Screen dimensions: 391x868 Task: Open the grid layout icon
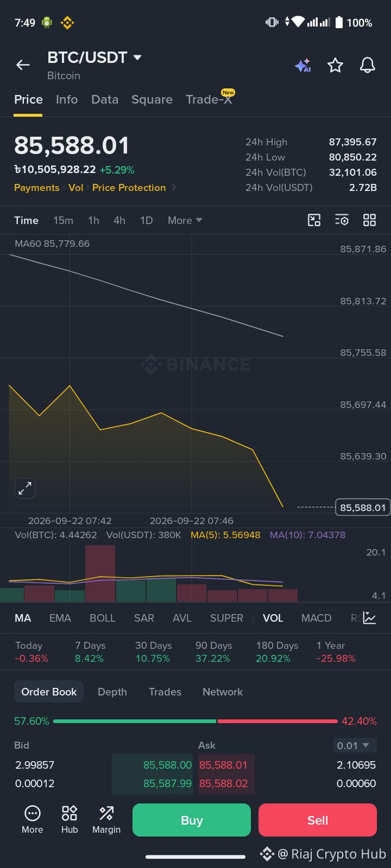pos(369,220)
